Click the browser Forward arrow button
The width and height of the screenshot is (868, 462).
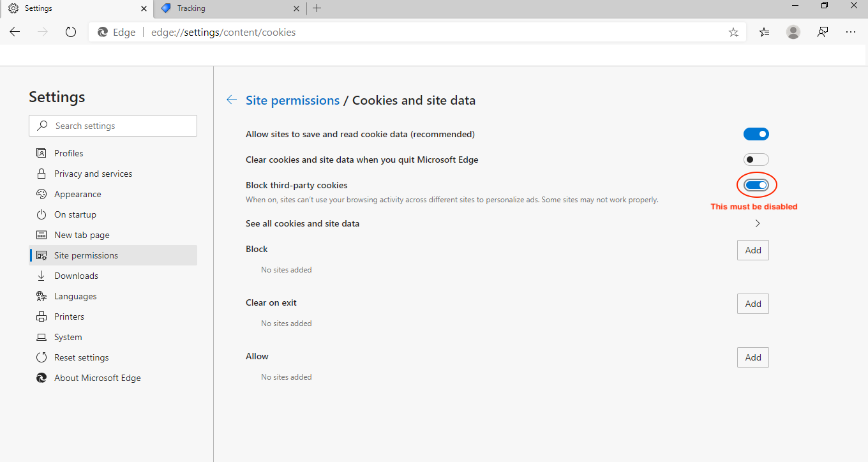pyautogui.click(x=43, y=32)
